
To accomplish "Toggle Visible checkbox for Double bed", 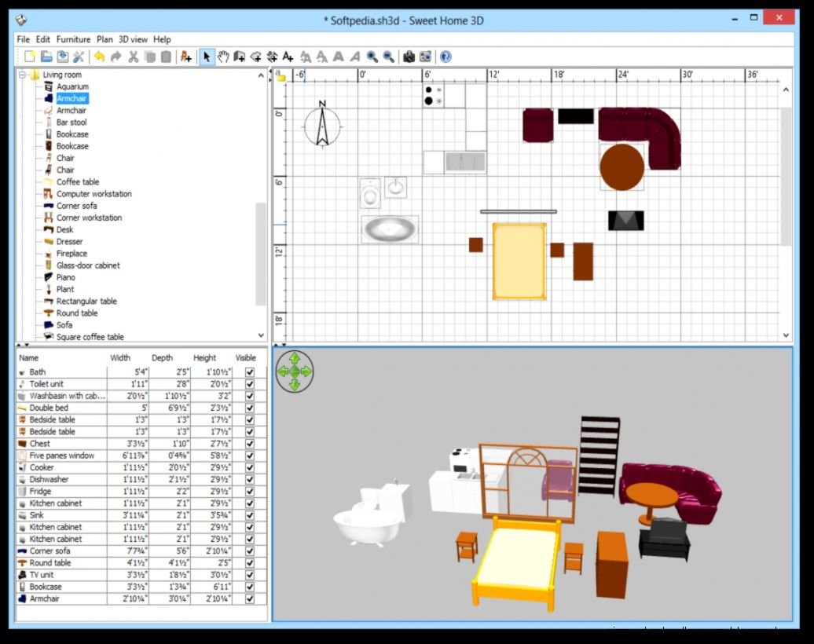I will click(250, 408).
